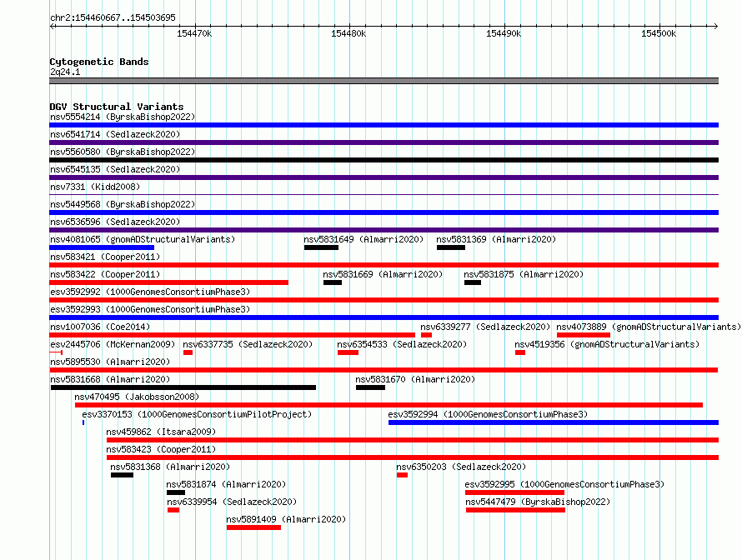Open nsv6337735 (Sedlazeck2020) label

[x=248, y=344]
